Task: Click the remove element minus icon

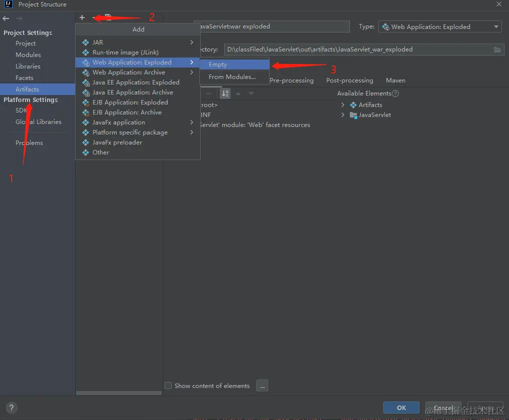Action: pyautogui.click(x=209, y=93)
